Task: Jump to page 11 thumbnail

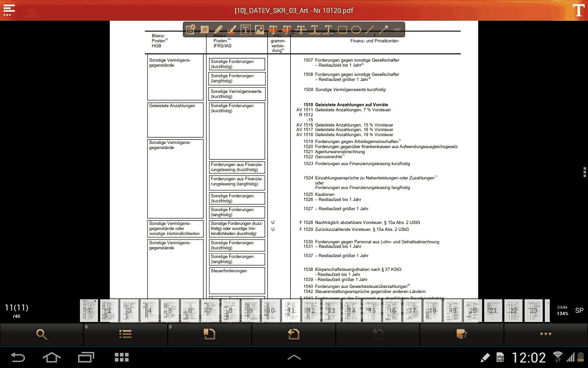Action: (291, 311)
